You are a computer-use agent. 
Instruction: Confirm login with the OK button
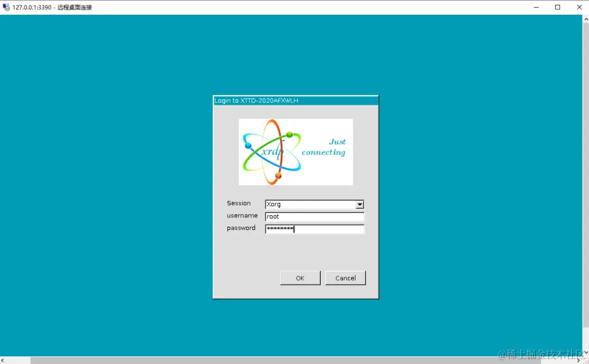[x=300, y=278]
